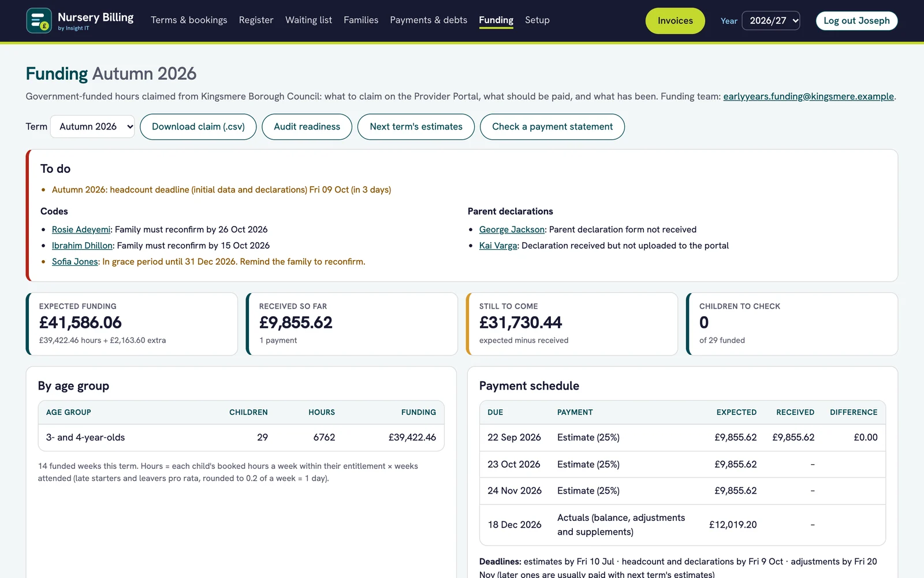Click 'of 29 funded' text

coord(722,340)
